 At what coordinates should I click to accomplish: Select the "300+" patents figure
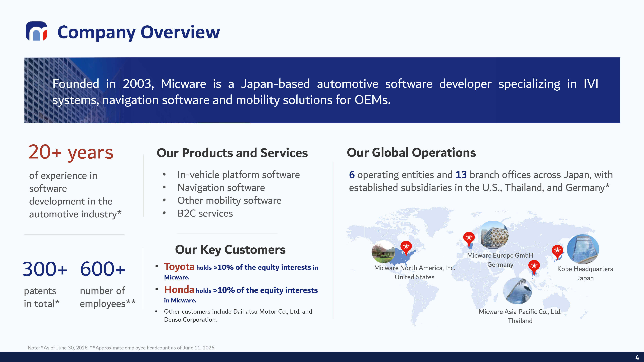pyautogui.click(x=45, y=269)
